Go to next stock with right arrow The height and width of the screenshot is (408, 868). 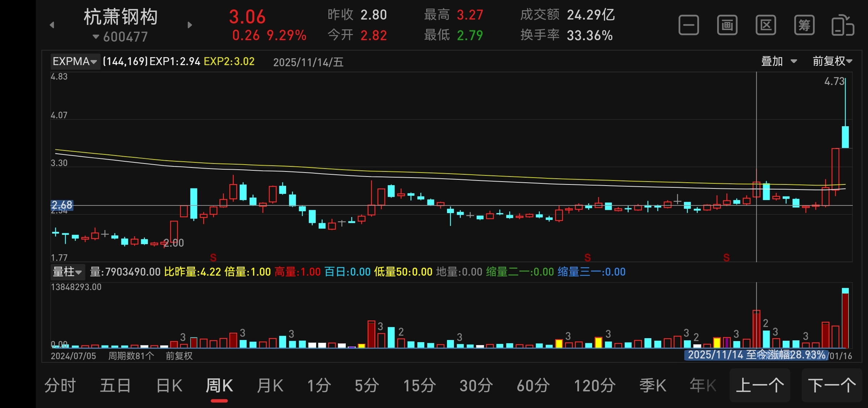coord(190,25)
